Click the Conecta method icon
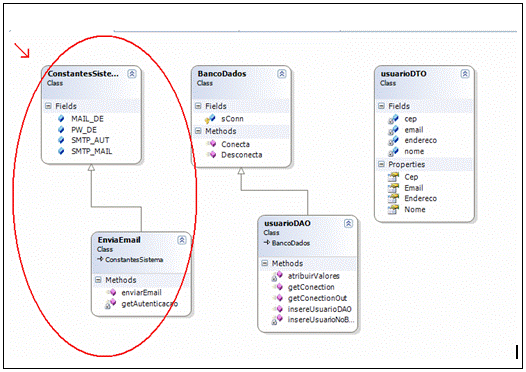 click(x=211, y=144)
